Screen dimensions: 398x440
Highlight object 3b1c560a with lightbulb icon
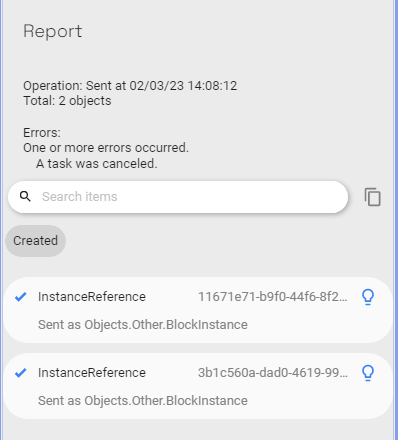point(368,373)
